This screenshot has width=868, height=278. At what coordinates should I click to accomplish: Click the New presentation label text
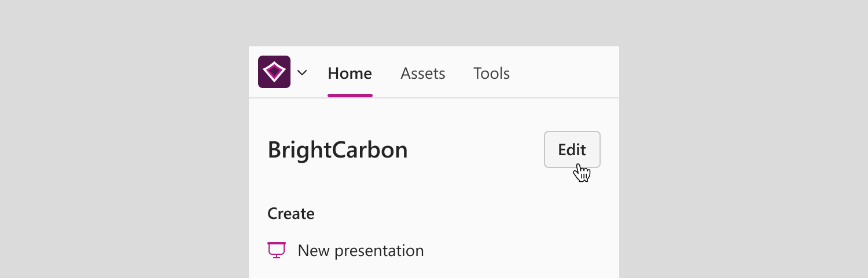(361, 251)
